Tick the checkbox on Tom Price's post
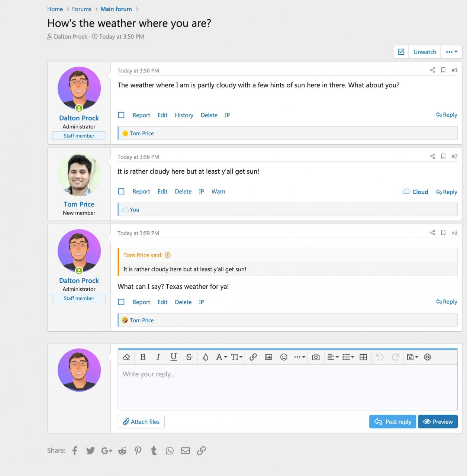Screen dimensions: 467x476 click(121, 192)
